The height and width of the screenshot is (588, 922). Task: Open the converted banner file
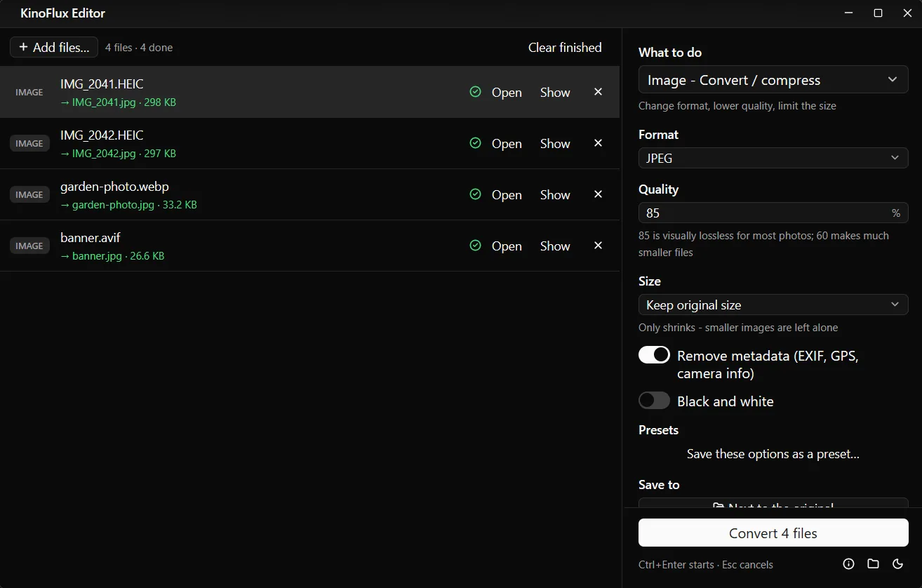(x=507, y=246)
